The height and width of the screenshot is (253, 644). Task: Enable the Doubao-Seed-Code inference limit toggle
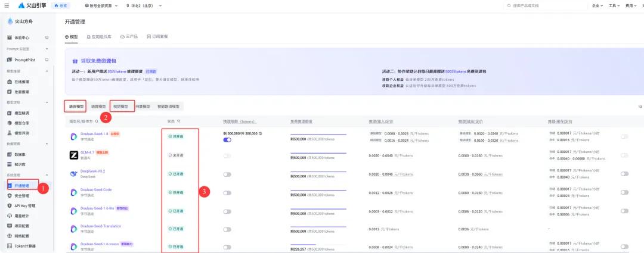[227, 193]
